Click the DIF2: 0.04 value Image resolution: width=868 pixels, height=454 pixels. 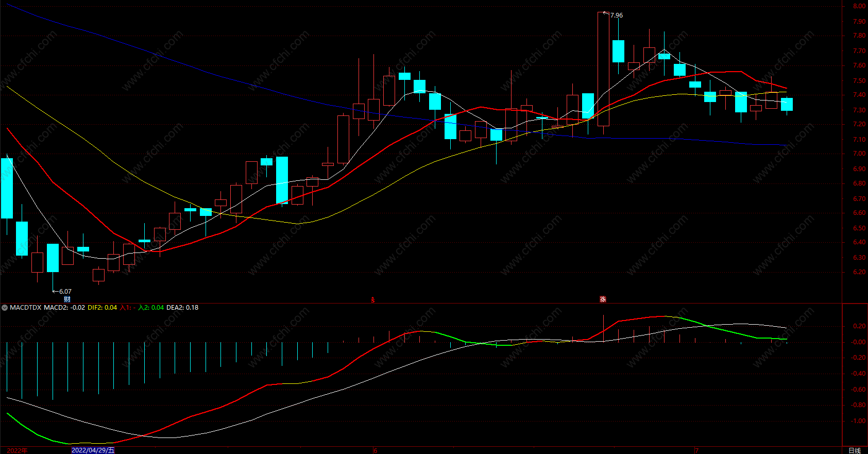pyautogui.click(x=103, y=308)
